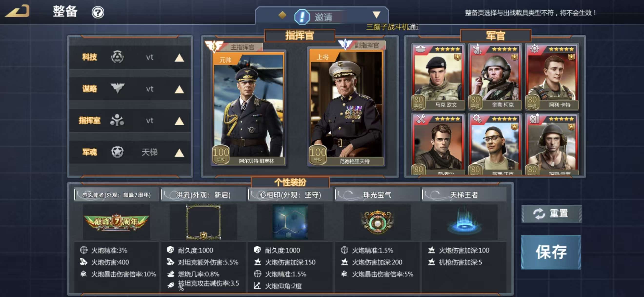Click the 重置 reset button
The height and width of the screenshot is (297, 644).
point(551,214)
